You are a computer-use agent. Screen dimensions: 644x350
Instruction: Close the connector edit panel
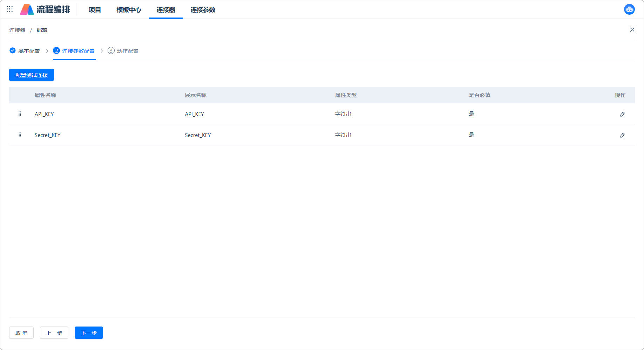tap(632, 30)
